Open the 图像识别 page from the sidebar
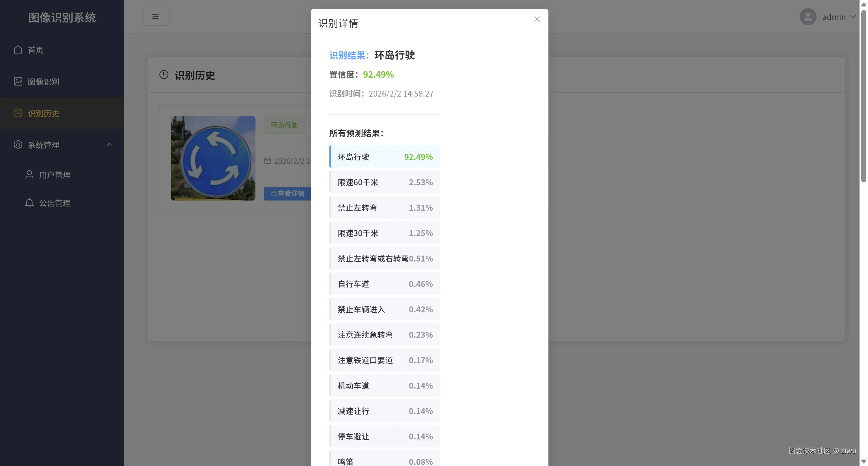The image size is (868, 466). [43, 82]
